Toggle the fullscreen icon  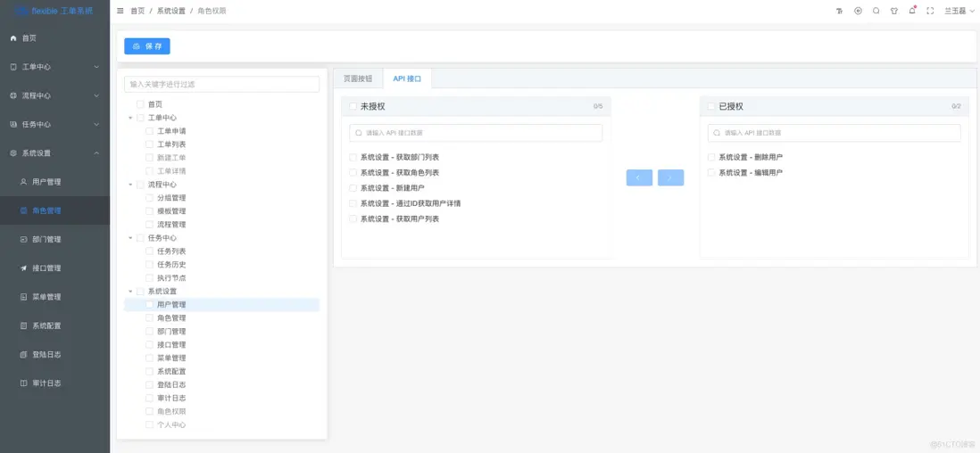pyautogui.click(x=930, y=11)
